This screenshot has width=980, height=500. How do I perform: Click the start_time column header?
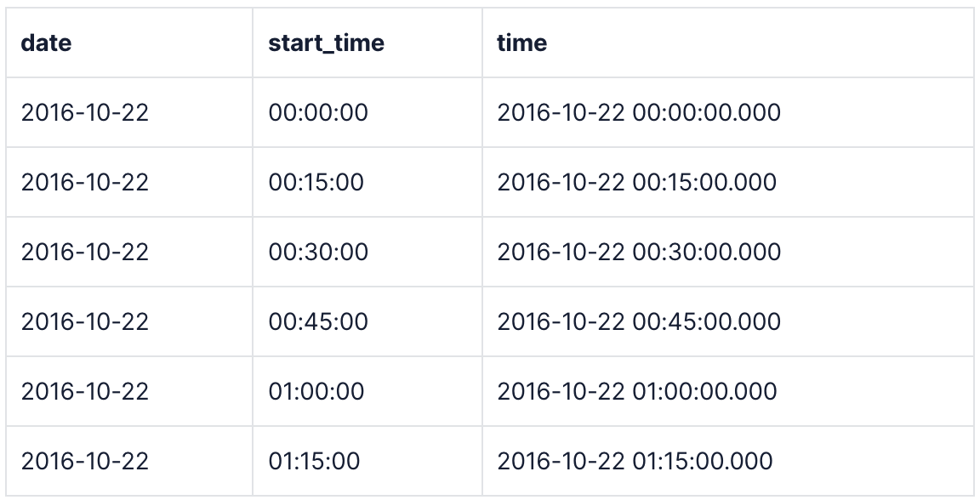click(327, 43)
